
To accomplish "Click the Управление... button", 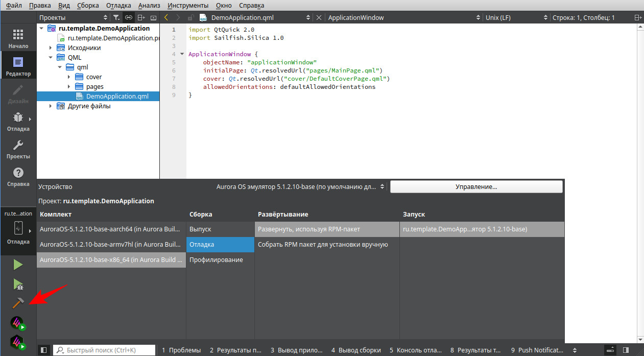I will click(476, 187).
